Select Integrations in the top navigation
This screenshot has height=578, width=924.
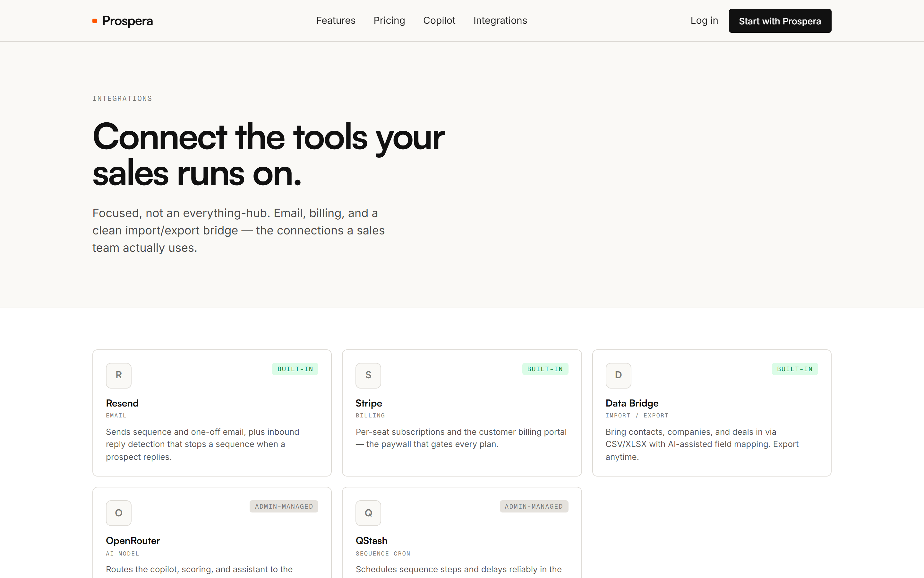point(500,21)
